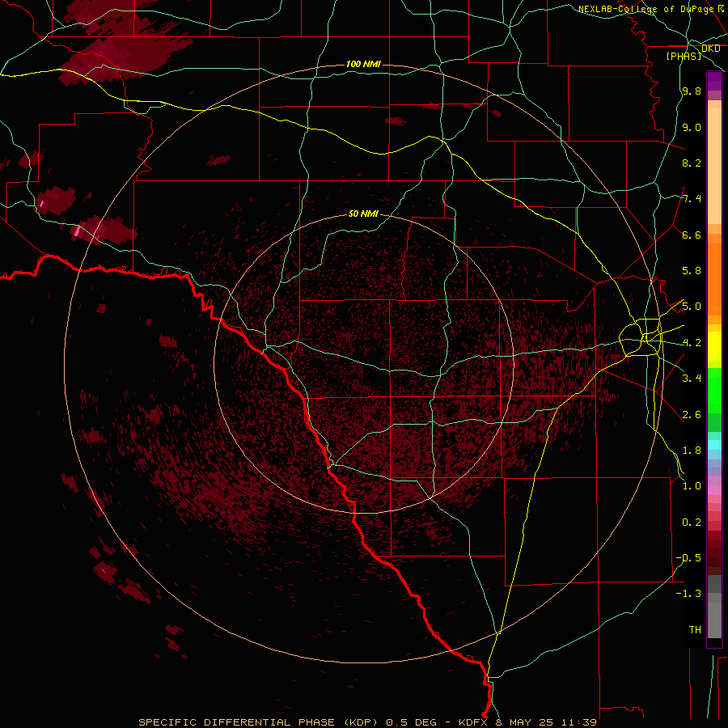Click the pink segment of the color bar

714,490
